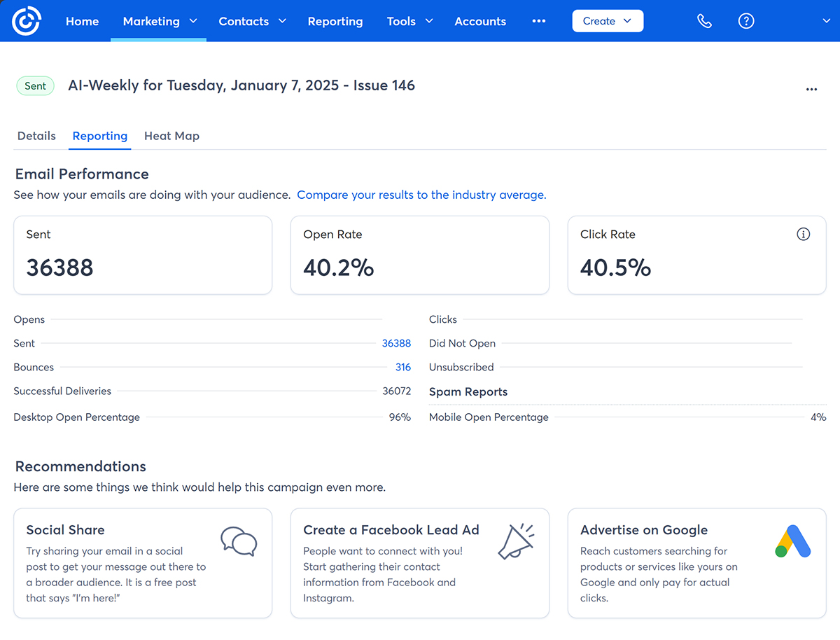Click the Click Rate info icon
Image resolution: width=840 pixels, height=640 pixels.
click(x=803, y=235)
